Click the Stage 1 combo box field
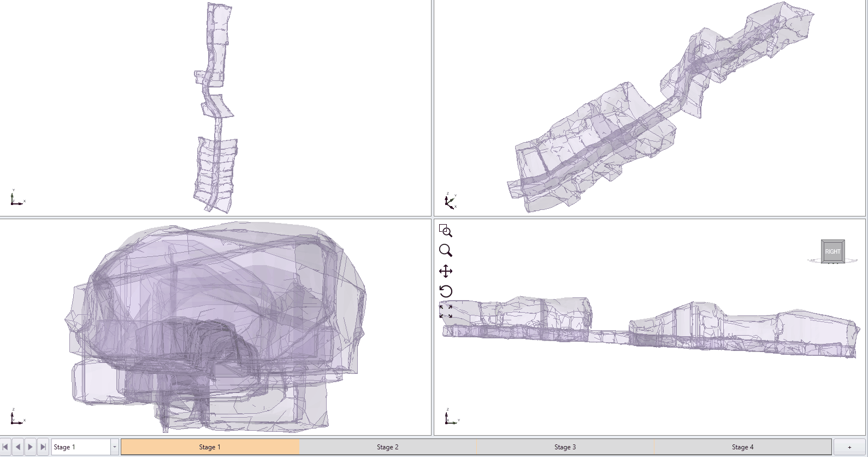 [x=81, y=447]
